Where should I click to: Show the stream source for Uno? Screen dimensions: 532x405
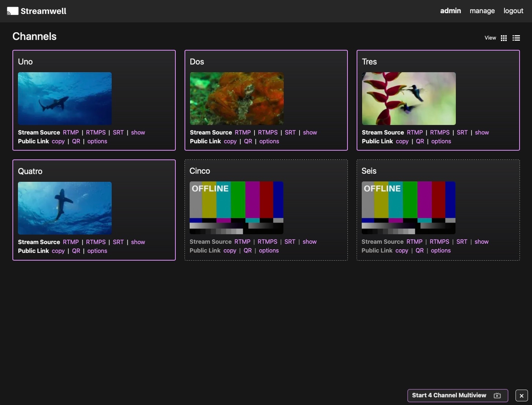[138, 133]
